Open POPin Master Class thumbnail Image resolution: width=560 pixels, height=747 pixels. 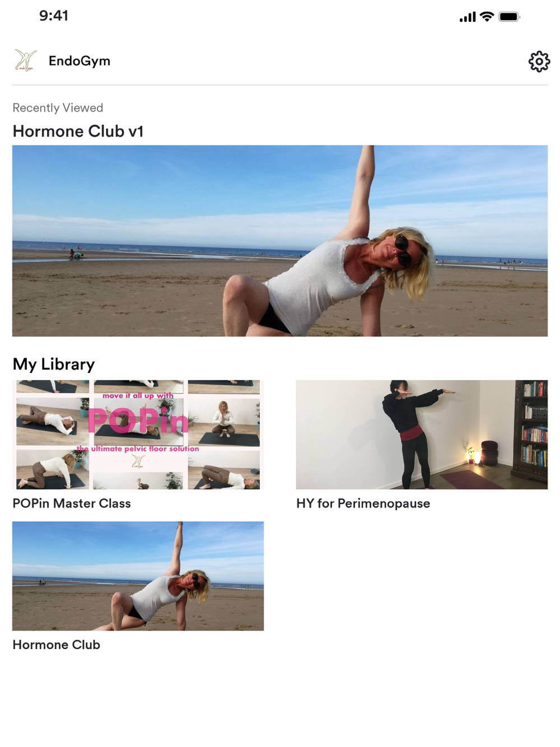click(138, 435)
